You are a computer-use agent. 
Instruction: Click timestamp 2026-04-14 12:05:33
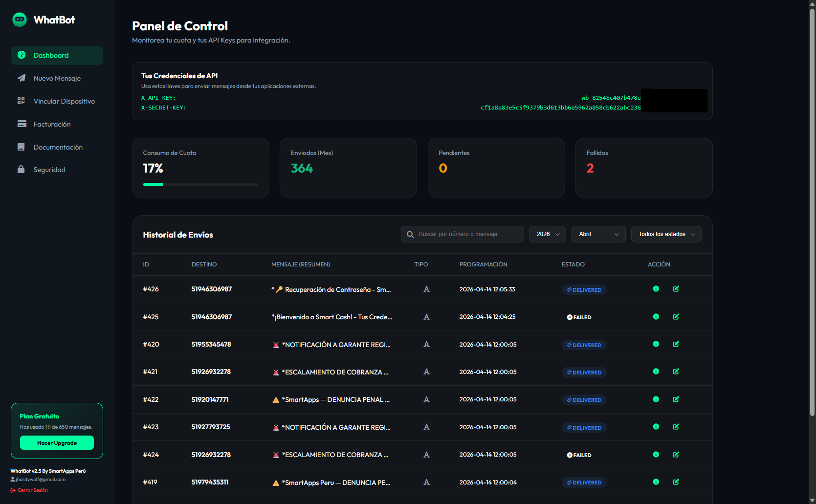click(487, 289)
